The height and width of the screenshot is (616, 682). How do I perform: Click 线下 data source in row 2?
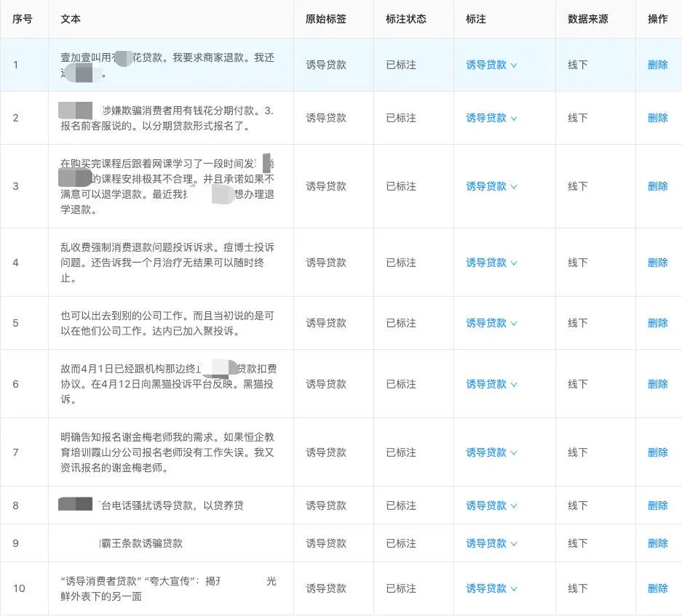tap(578, 118)
